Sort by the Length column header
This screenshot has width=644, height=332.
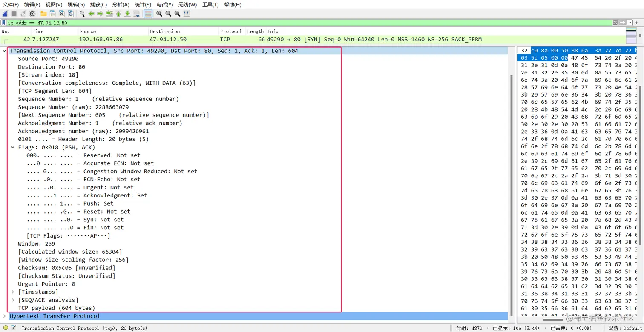click(x=256, y=31)
